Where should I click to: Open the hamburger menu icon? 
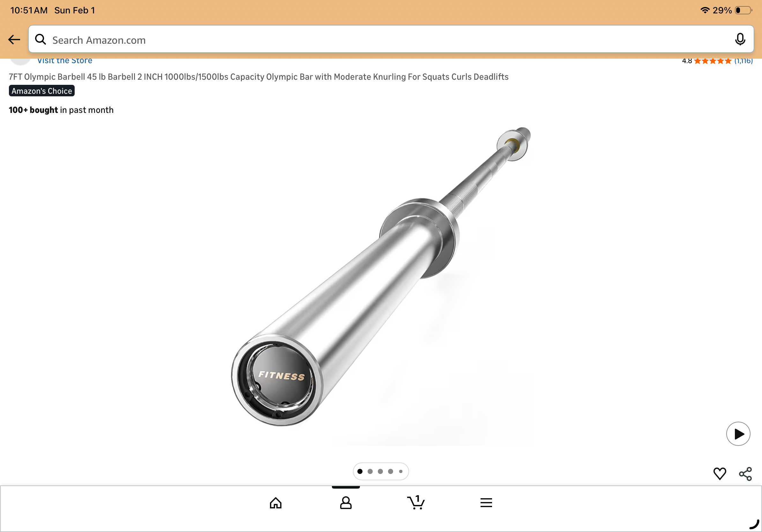point(486,502)
